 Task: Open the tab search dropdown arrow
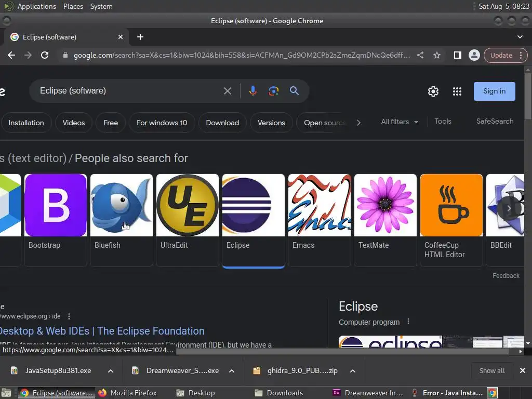pyautogui.click(x=520, y=37)
